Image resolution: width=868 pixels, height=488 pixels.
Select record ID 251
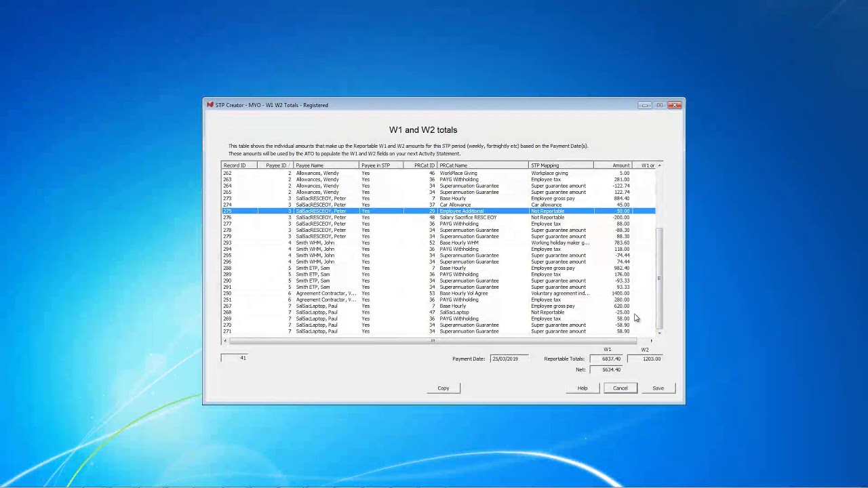coord(227,300)
